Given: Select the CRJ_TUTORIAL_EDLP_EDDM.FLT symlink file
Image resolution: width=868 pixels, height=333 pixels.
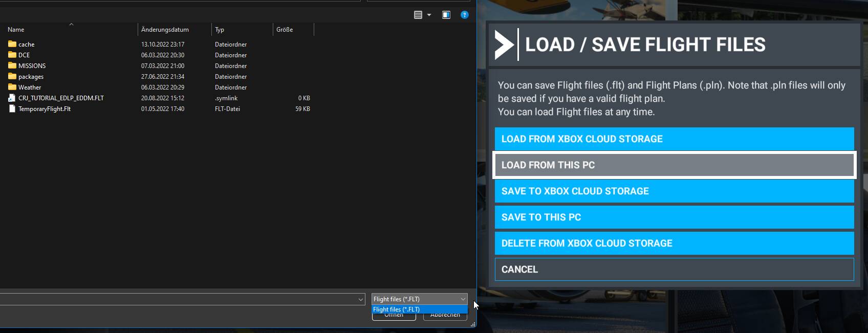Looking at the screenshot, I should pos(61,98).
